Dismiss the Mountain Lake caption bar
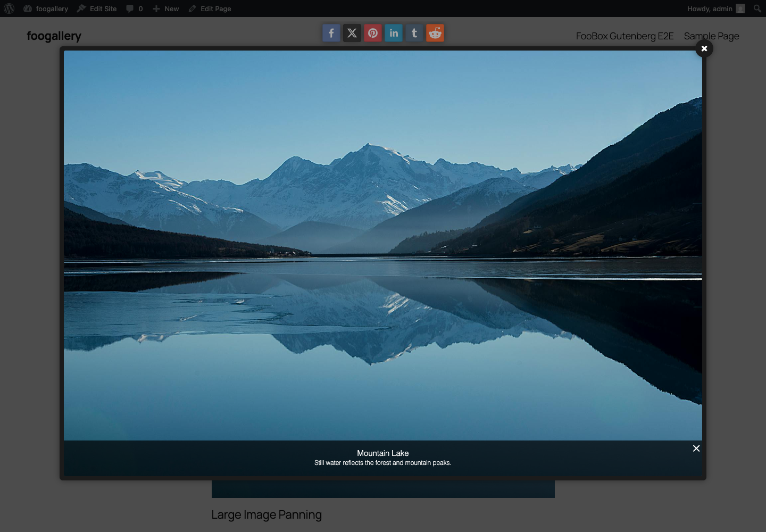 [696, 448]
